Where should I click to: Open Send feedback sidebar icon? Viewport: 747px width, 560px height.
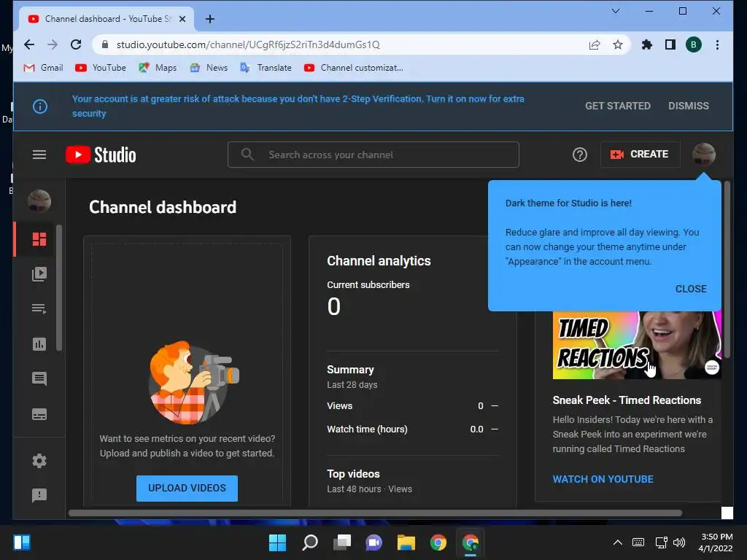point(39,495)
